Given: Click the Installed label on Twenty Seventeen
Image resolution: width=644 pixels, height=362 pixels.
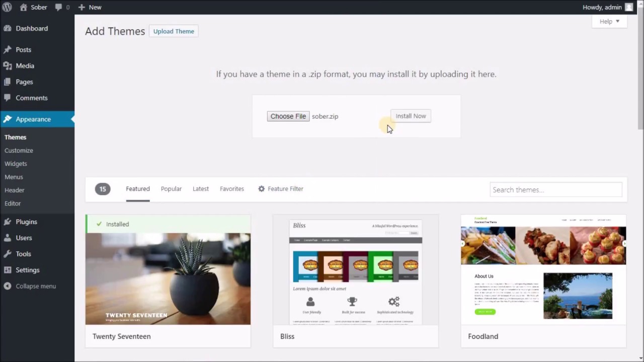Looking at the screenshot, I should (x=117, y=224).
